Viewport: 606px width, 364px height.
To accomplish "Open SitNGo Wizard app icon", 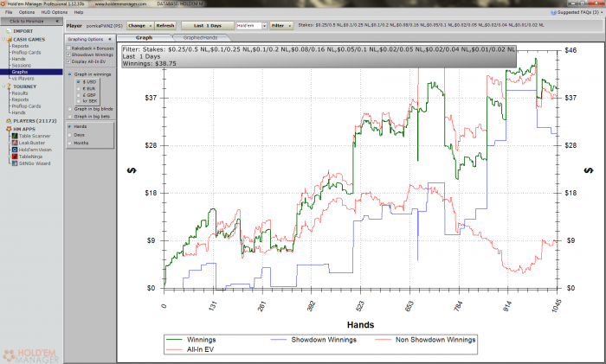I will (x=15, y=163).
